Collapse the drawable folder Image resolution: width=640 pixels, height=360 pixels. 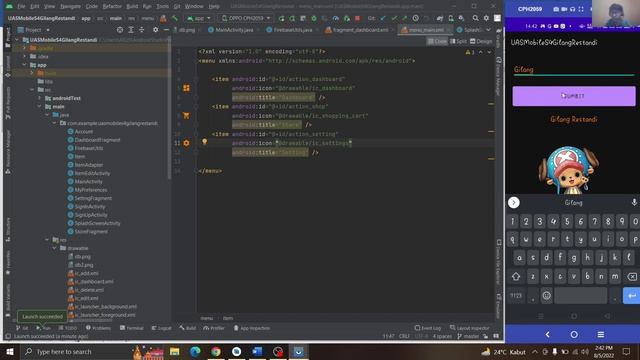55,248
